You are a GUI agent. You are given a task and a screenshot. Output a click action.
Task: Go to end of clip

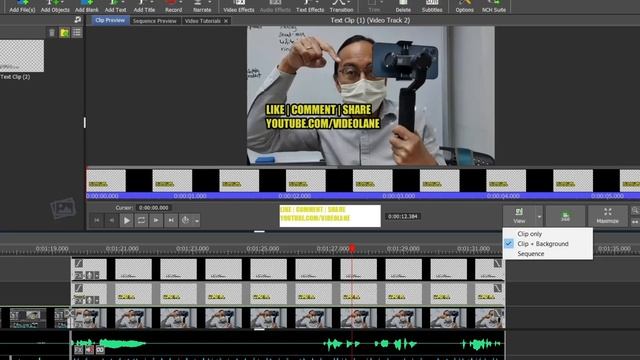(171, 220)
